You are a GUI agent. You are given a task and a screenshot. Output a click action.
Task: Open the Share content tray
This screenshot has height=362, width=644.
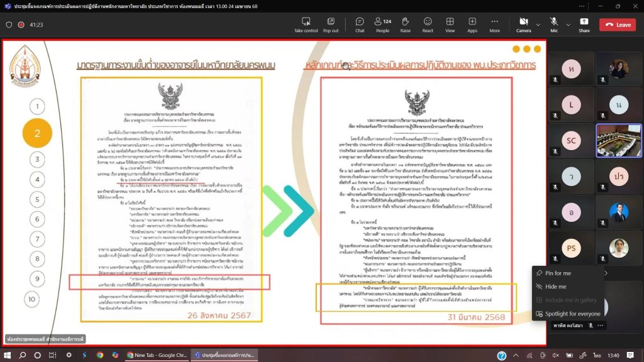pyautogui.click(x=584, y=25)
